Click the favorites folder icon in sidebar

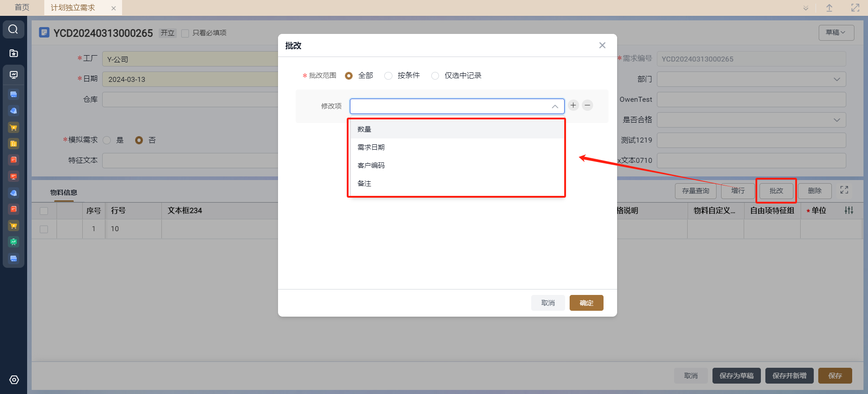(14, 53)
